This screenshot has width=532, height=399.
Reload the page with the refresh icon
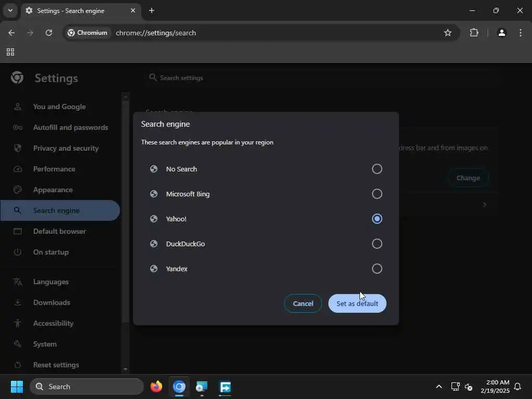[x=49, y=33]
